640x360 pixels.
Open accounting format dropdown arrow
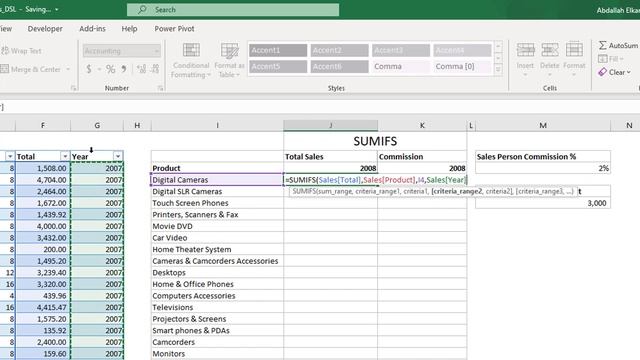[99, 69]
